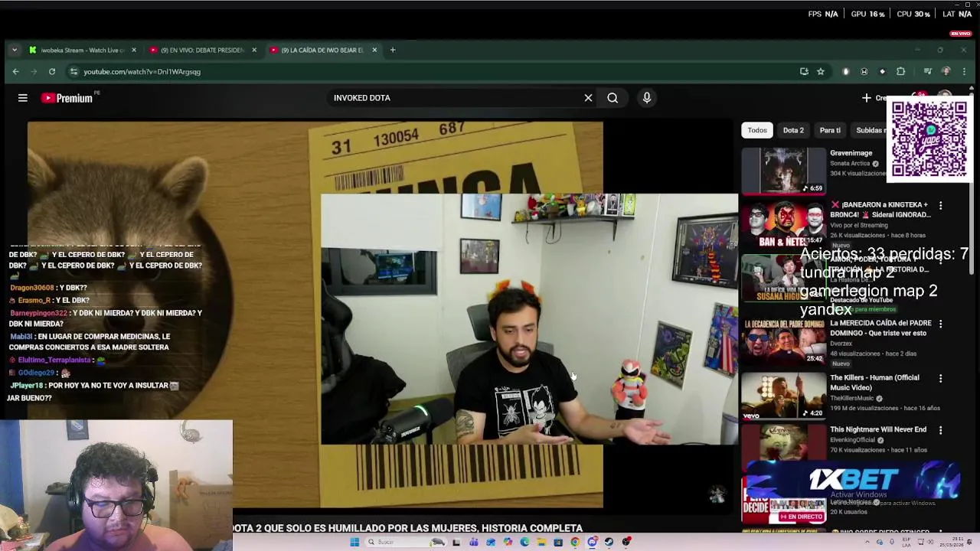This screenshot has width=980, height=551.
Task: Open Windows Start menu
Action: click(354, 542)
